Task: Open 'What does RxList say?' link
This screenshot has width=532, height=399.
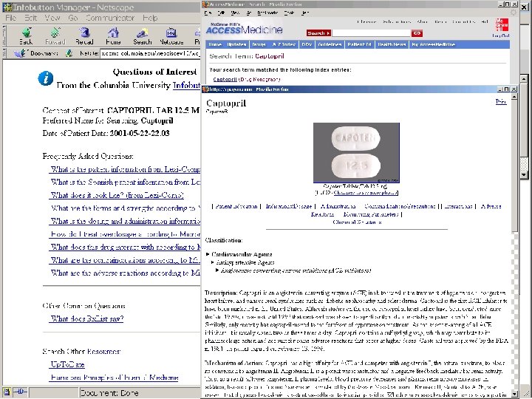Action: pos(87,318)
